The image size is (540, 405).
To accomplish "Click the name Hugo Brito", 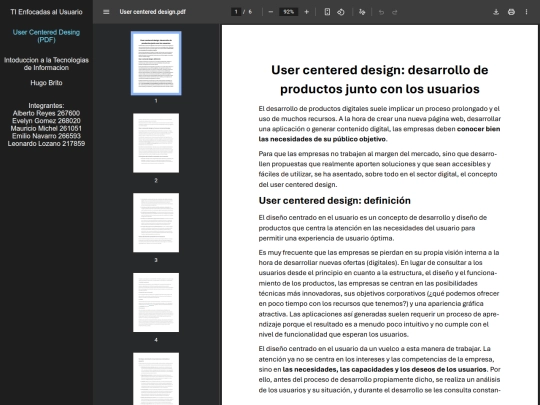I will (x=46, y=83).
